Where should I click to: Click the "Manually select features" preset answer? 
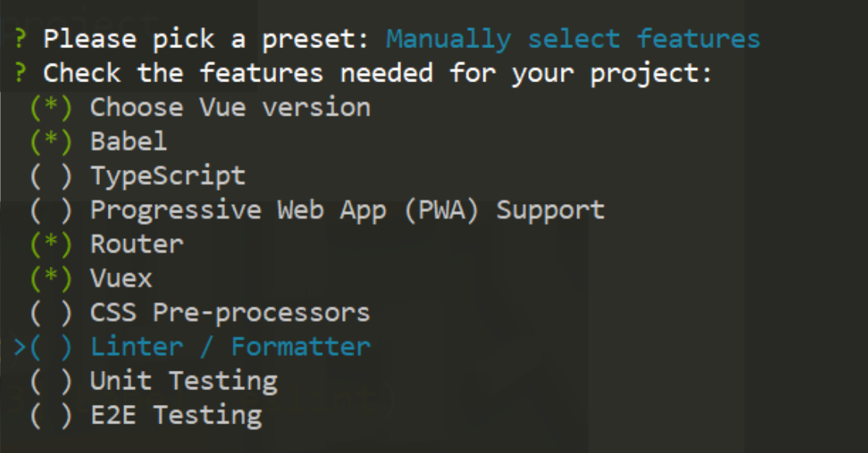(x=573, y=39)
